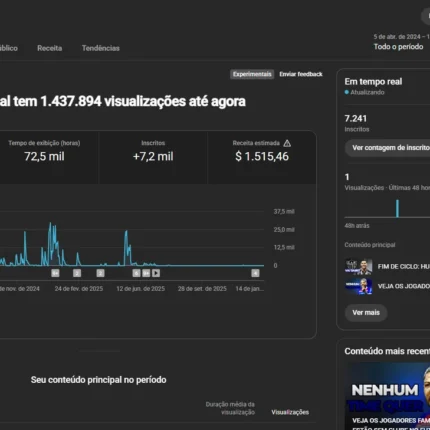Click the 12 de jun. de 2025 axis label
This screenshot has width=430, height=430.
click(140, 289)
